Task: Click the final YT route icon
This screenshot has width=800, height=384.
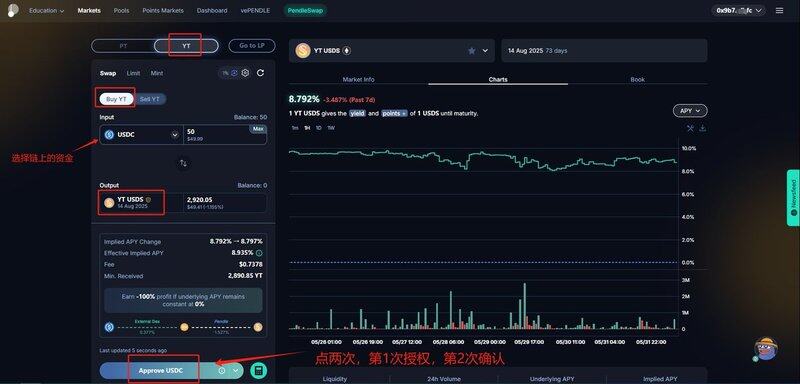Action: point(258,327)
